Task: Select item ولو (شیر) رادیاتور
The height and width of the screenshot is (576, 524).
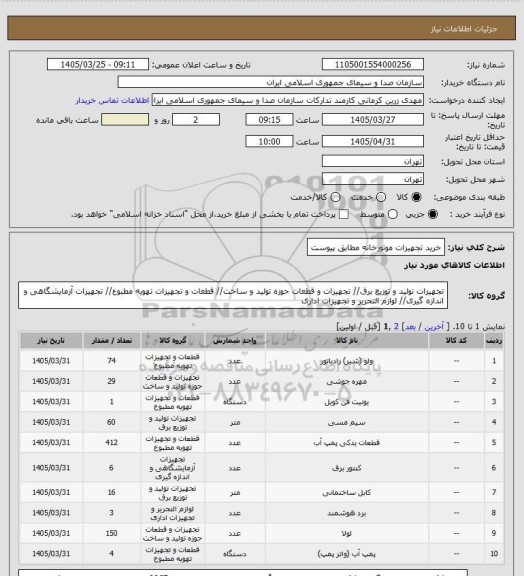Action: pyautogui.click(x=347, y=361)
